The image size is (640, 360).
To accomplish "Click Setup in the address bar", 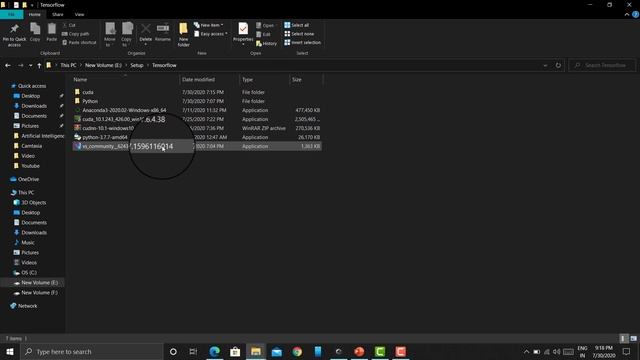I will click(x=137, y=65).
